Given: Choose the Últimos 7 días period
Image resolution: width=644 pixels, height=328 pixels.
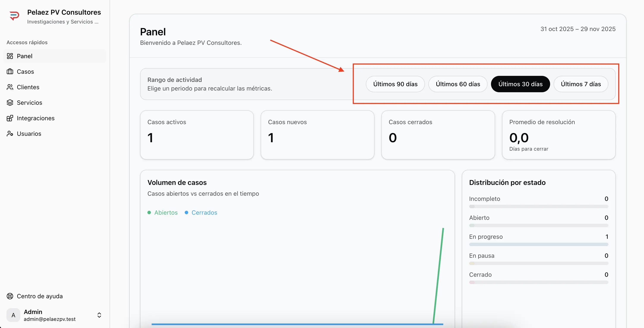Looking at the screenshot, I should [x=581, y=84].
